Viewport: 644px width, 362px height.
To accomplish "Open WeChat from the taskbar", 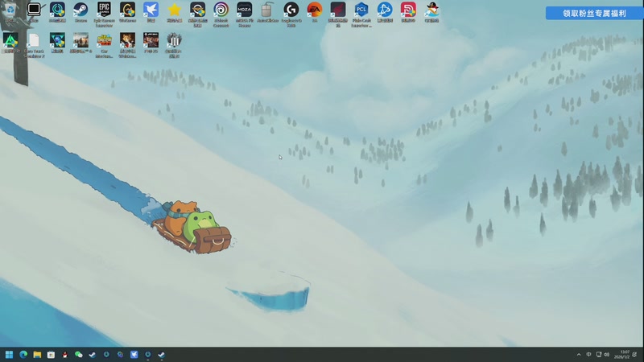I will (x=78, y=355).
